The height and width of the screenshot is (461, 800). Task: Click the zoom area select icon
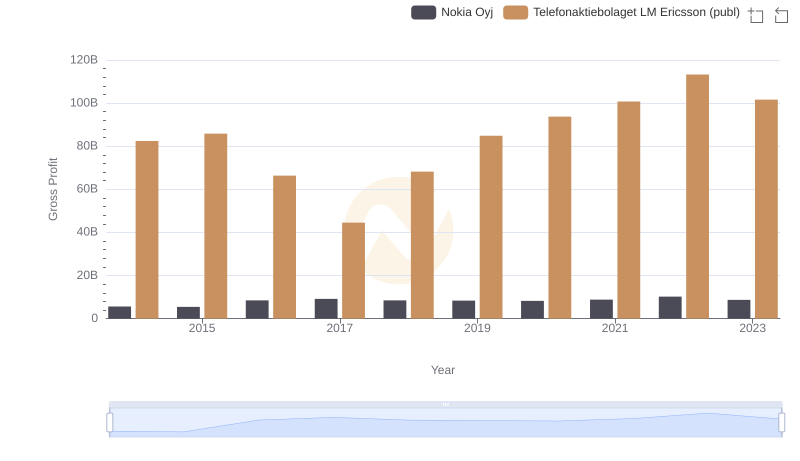(756, 15)
